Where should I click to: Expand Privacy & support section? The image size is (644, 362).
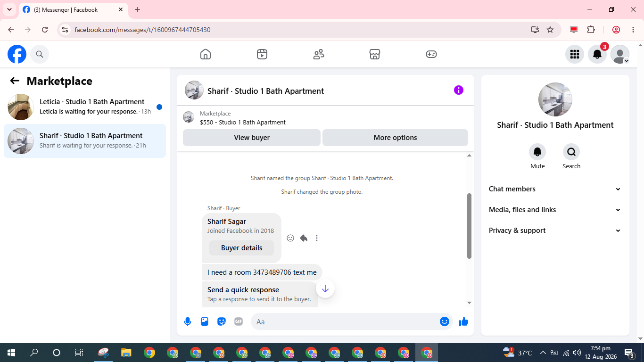[x=555, y=230]
